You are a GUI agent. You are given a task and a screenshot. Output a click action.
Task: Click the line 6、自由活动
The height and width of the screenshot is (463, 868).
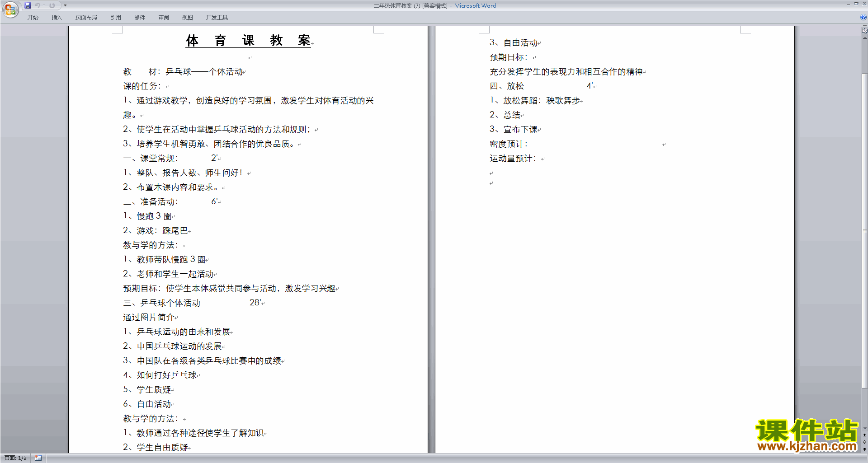point(147,404)
